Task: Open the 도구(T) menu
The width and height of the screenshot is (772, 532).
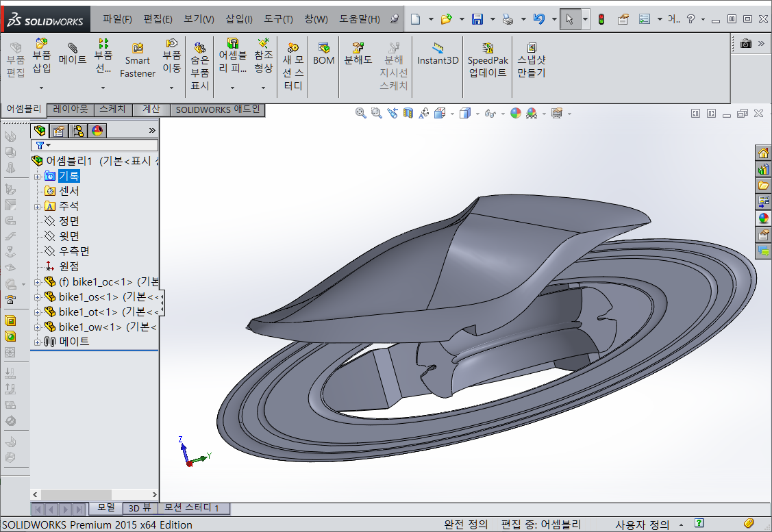Action: (x=278, y=19)
